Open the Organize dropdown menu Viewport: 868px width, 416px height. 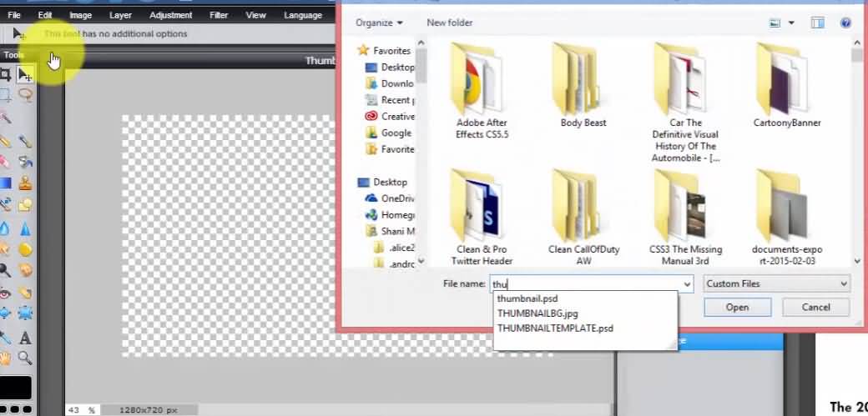[379, 23]
